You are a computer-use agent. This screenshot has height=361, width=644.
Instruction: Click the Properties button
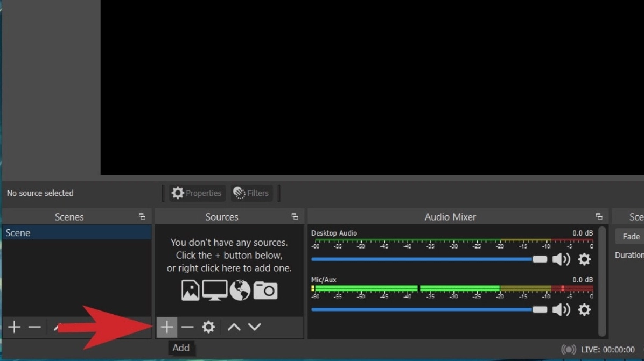(x=197, y=193)
